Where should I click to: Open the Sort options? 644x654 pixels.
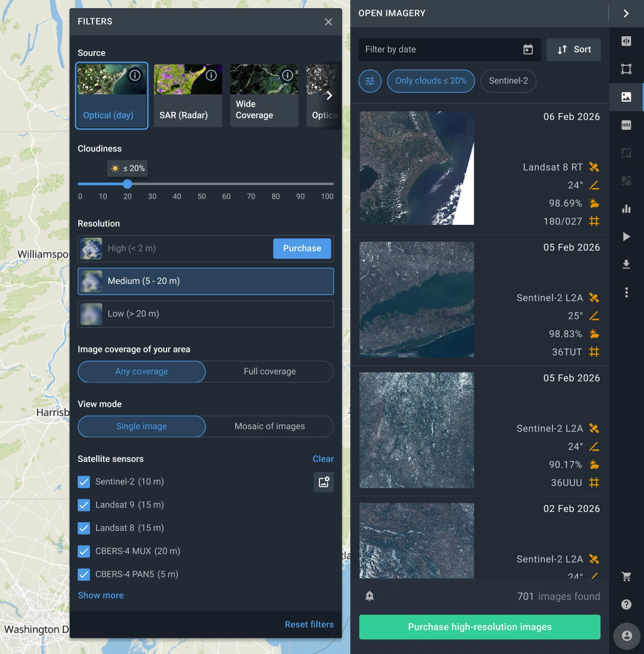tap(573, 50)
